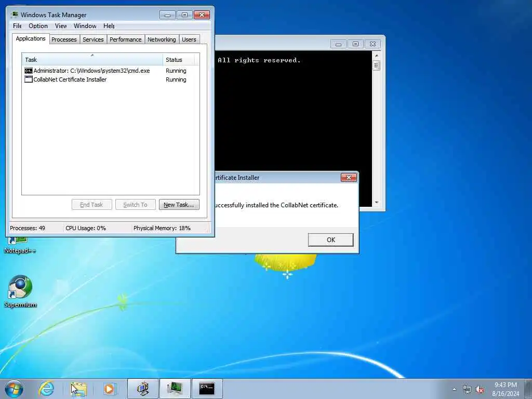Switch to Performance tab

pyautogui.click(x=126, y=39)
